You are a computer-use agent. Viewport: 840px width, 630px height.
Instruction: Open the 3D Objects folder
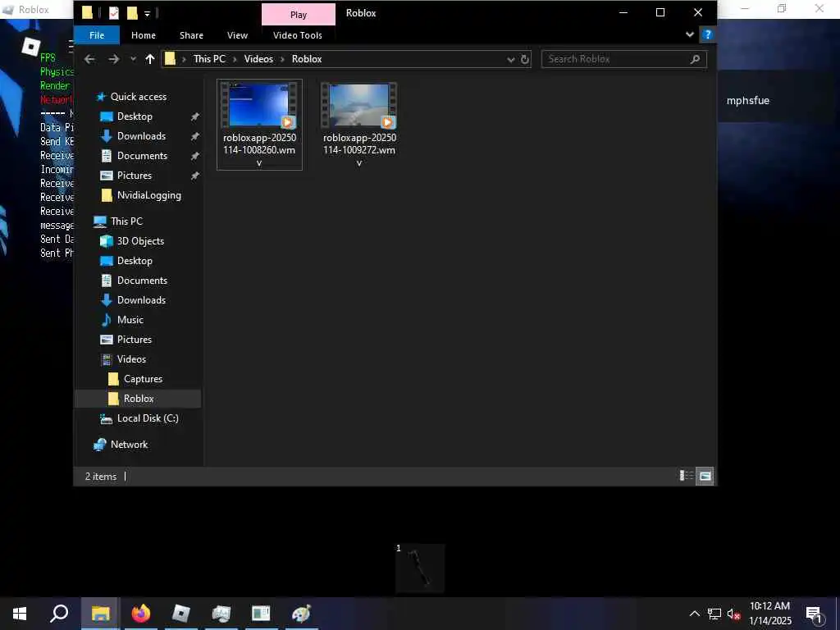(x=140, y=241)
